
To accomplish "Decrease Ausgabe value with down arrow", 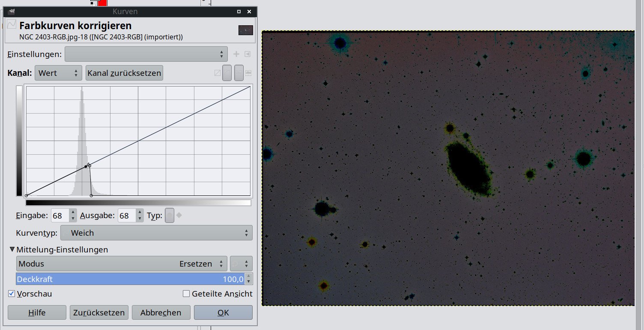I will (x=140, y=219).
